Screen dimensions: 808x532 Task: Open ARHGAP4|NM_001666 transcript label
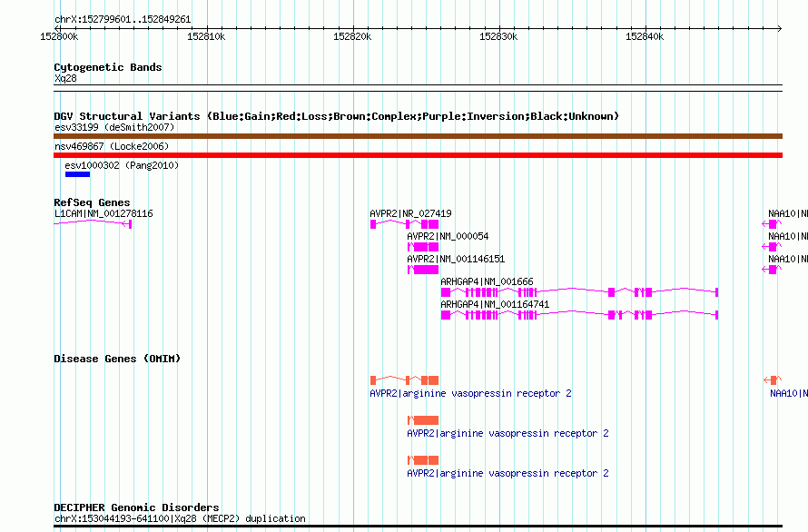[x=487, y=281]
